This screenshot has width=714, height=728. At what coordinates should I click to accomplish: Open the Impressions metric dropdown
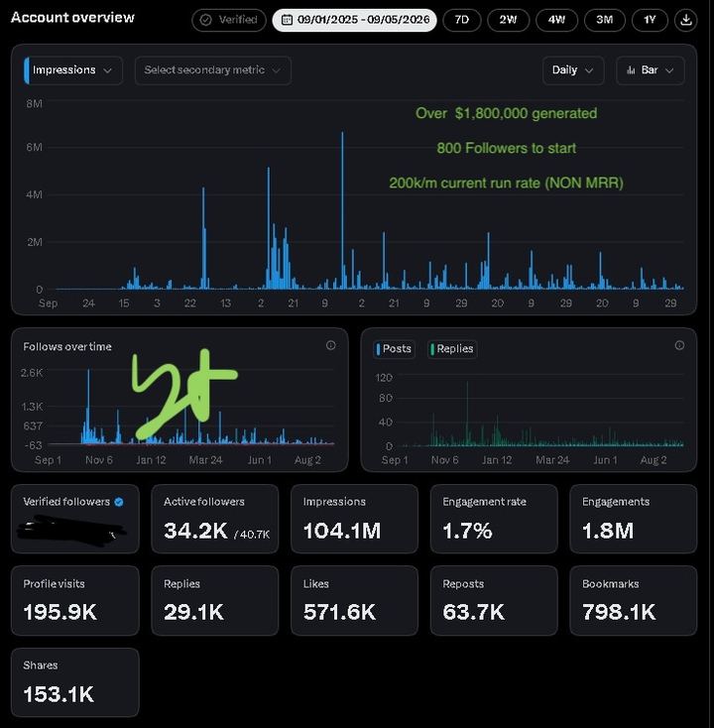click(73, 70)
